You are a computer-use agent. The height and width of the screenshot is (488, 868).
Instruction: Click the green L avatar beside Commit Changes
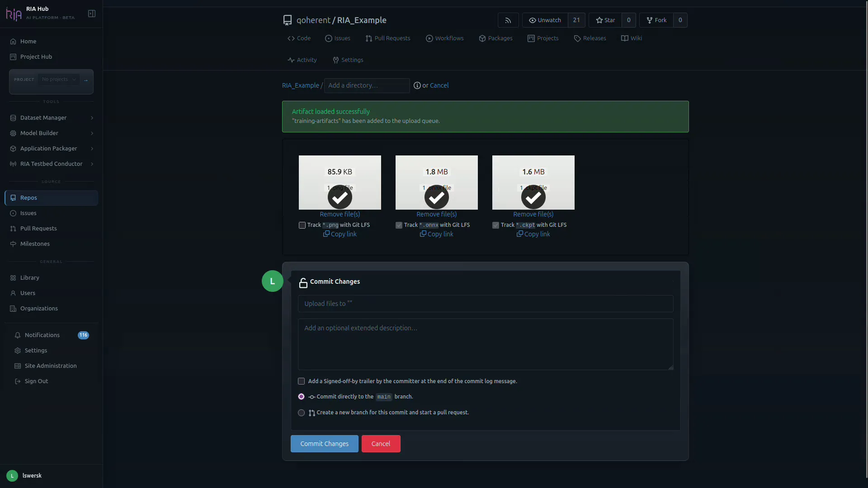[x=273, y=281]
